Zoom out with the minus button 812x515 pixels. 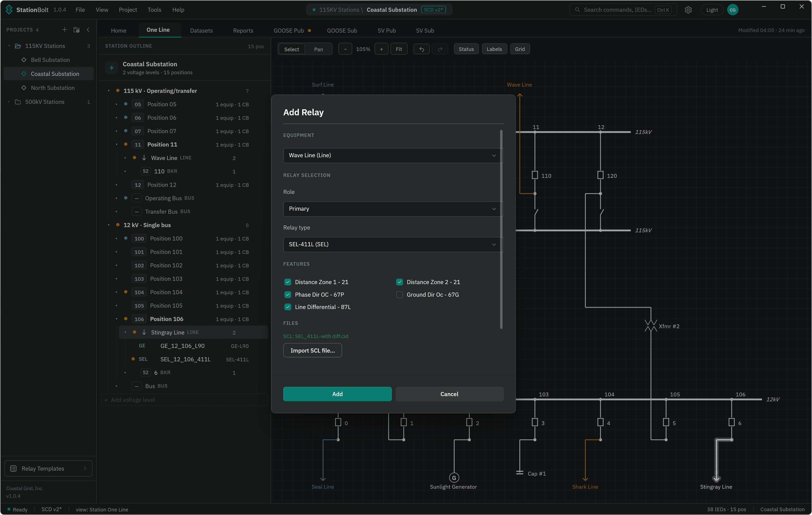pyautogui.click(x=345, y=49)
